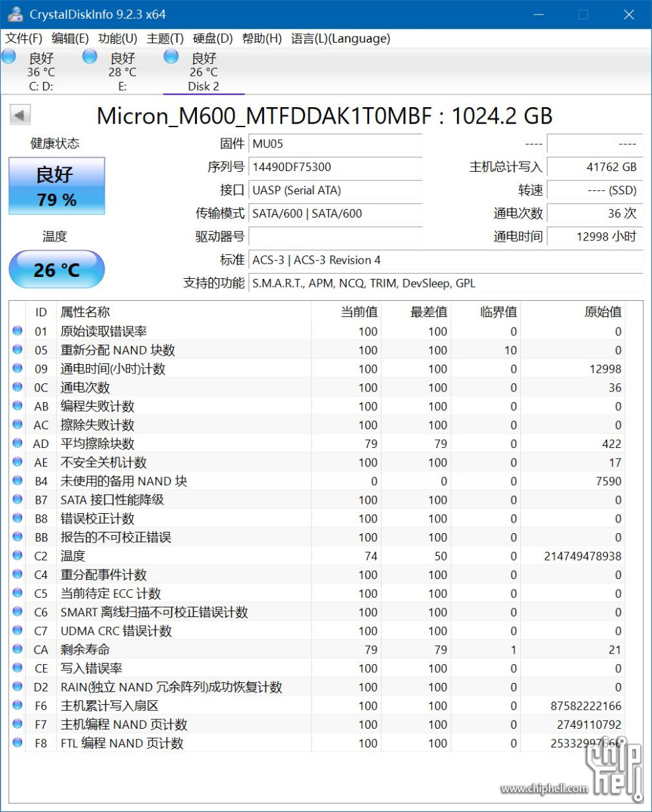Click status dot for AC 擦除失败计数

pos(17,424)
